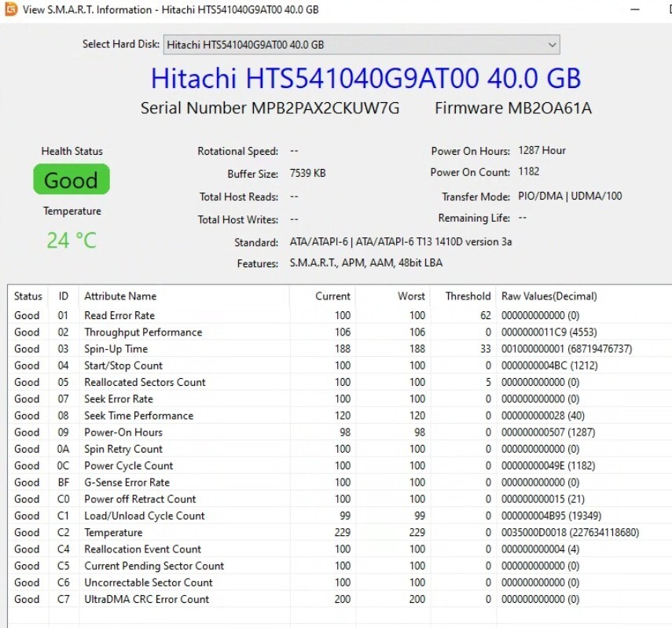
Task: Click the threshold value 33
Action: click(x=485, y=349)
